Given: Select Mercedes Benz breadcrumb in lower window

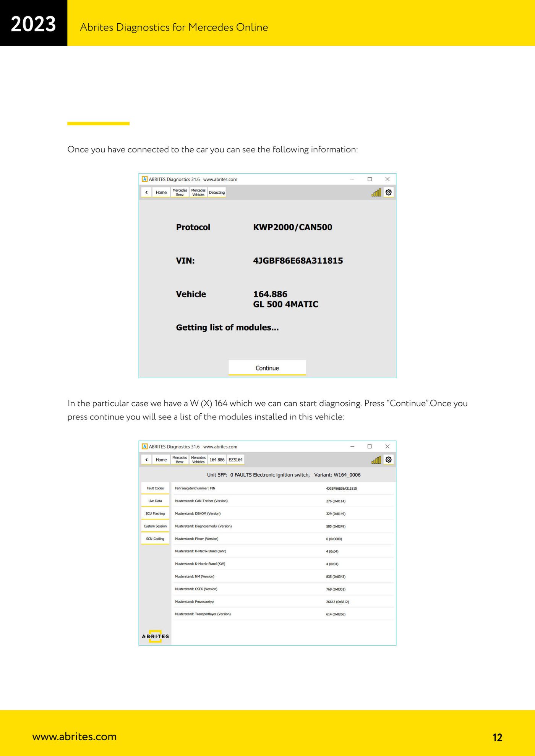Looking at the screenshot, I should click(180, 460).
